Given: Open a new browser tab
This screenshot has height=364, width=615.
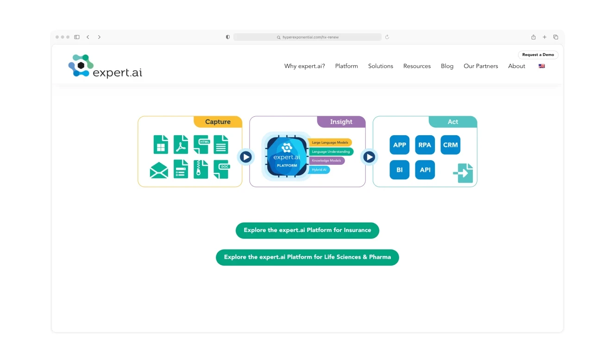Looking at the screenshot, I should tap(545, 37).
